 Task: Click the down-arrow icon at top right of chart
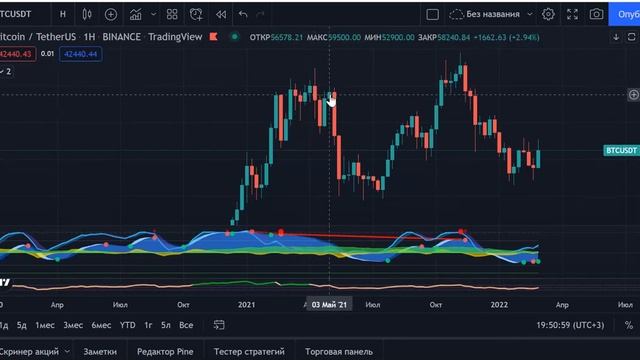(x=616, y=37)
